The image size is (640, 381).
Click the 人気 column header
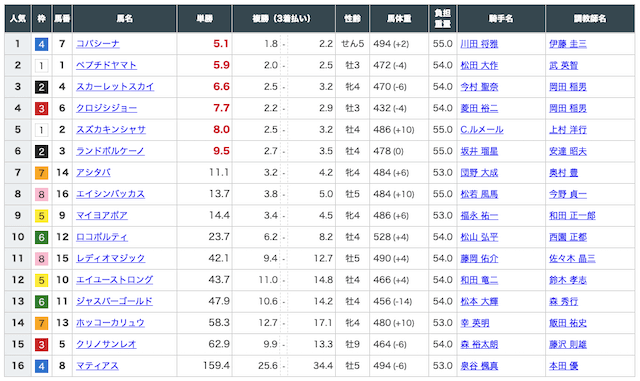click(x=18, y=18)
